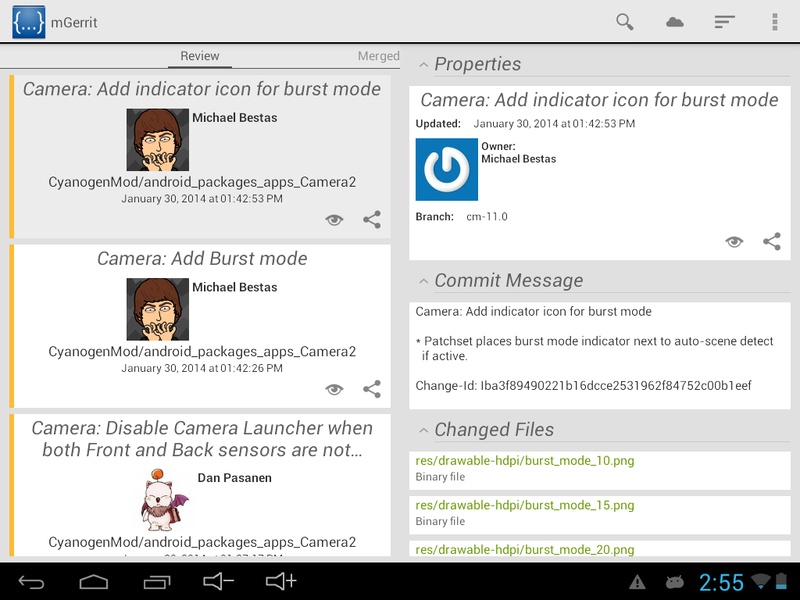The image size is (800, 600).
Task: Tap the search magnifier icon
Action: pos(624,22)
